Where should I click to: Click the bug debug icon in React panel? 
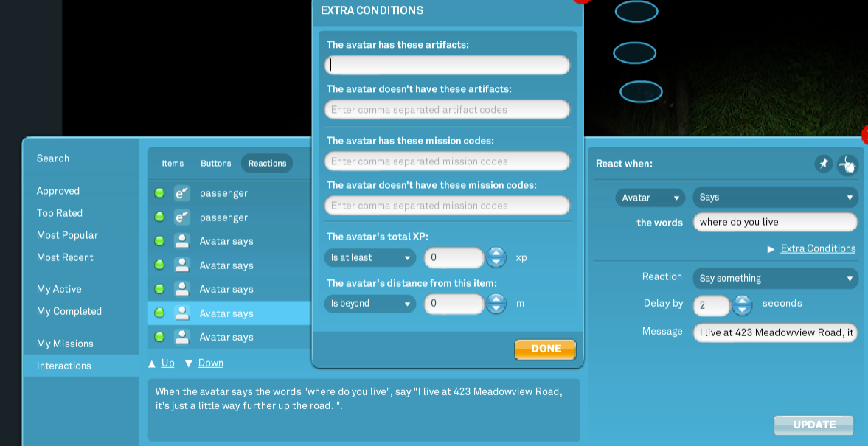[847, 165]
